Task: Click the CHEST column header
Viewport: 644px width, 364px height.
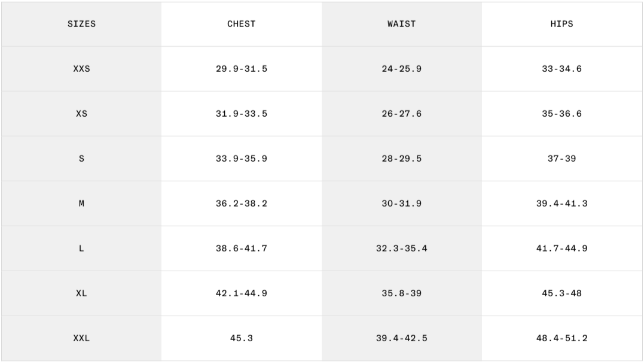Action: (x=242, y=24)
